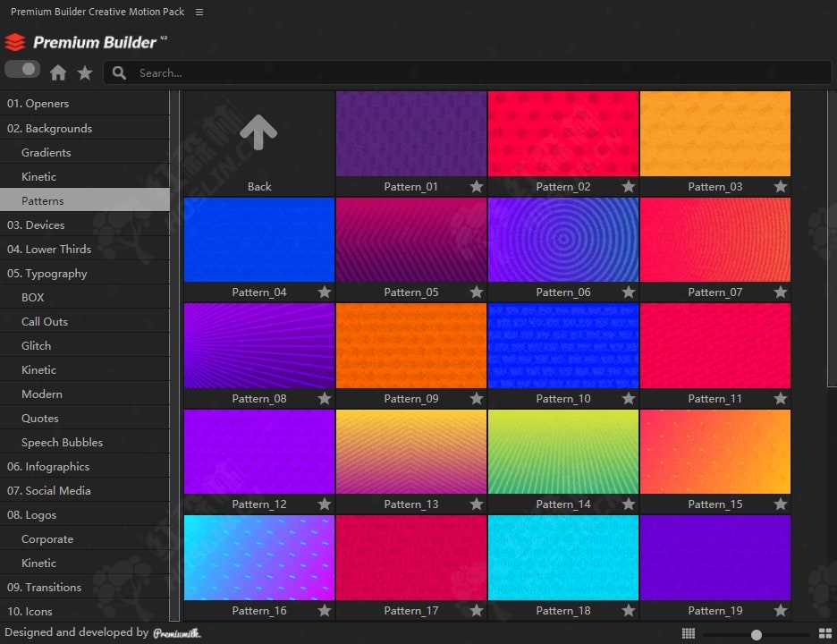
Task: Toggle favorite star on Pattern_09
Action: 477,398
